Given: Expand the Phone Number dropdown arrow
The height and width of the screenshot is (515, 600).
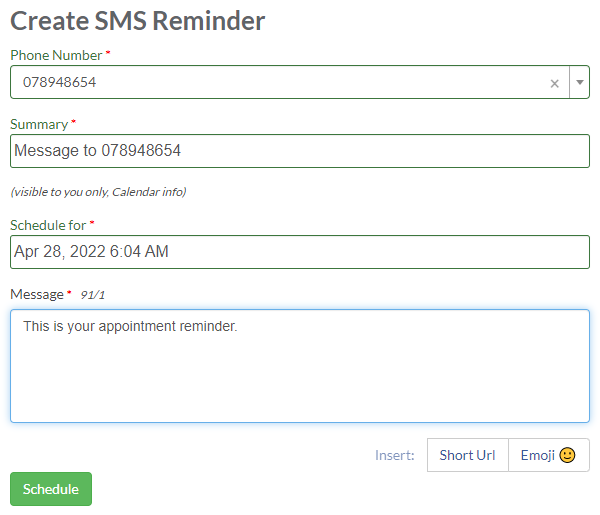Looking at the screenshot, I should (580, 82).
